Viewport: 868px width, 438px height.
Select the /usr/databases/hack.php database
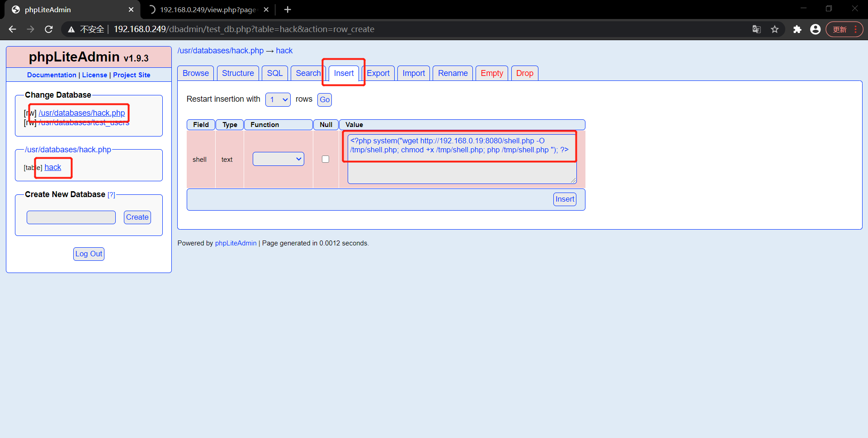(82, 113)
